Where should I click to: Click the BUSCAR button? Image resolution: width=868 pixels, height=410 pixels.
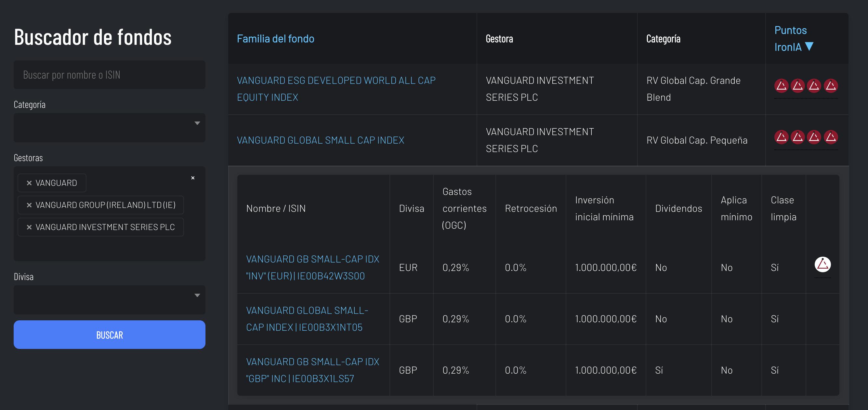(x=110, y=335)
